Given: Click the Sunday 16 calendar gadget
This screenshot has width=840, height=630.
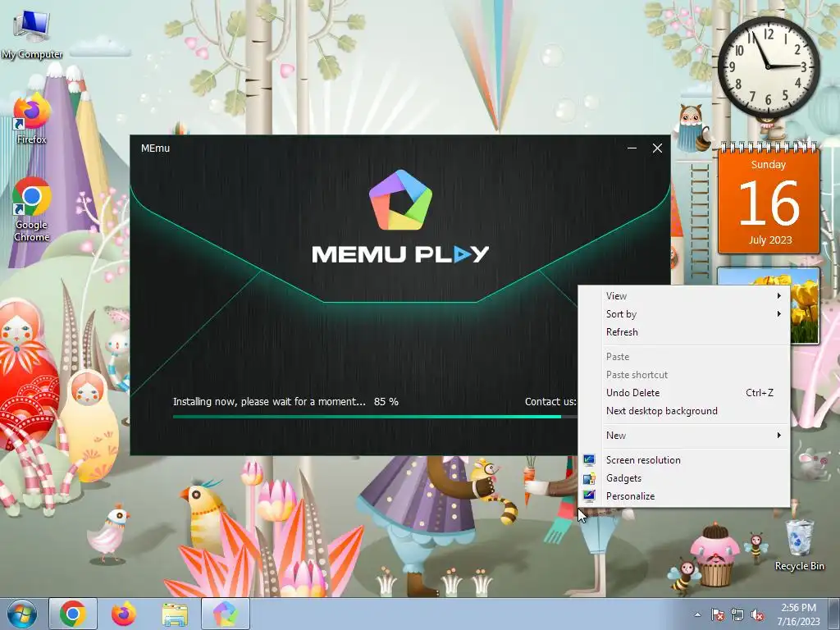Looking at the screenshot, I should click(x=769, y=200).
